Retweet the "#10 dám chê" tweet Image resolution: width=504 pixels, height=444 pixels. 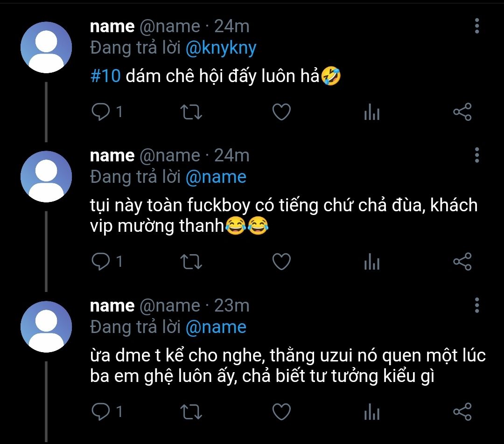click(191, 112)
